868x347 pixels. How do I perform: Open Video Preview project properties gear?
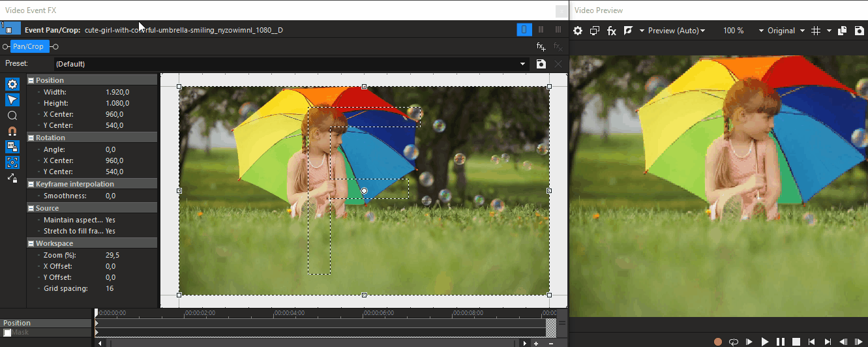tap(577, 31)
